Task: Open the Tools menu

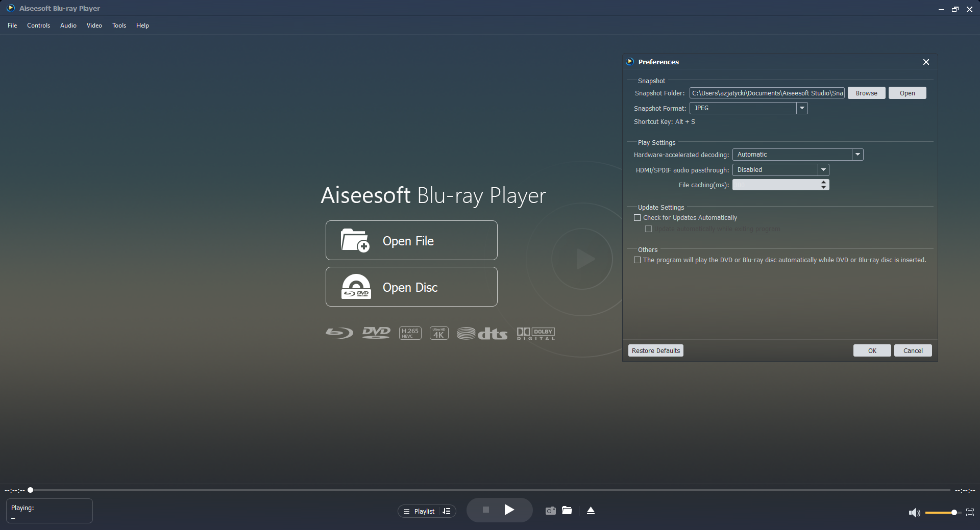Action: (x=119, y=26)
